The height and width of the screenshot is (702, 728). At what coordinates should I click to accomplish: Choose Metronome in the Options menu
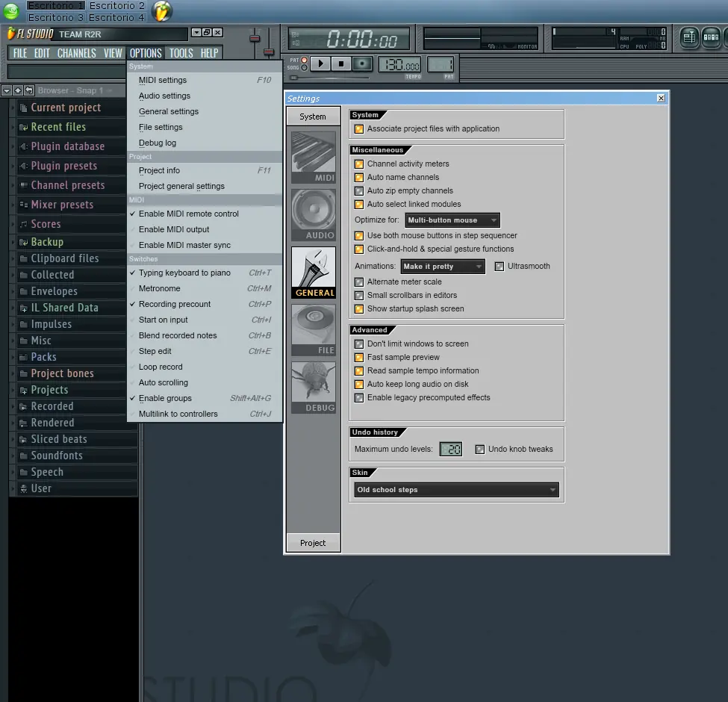[x=205, y=288]
